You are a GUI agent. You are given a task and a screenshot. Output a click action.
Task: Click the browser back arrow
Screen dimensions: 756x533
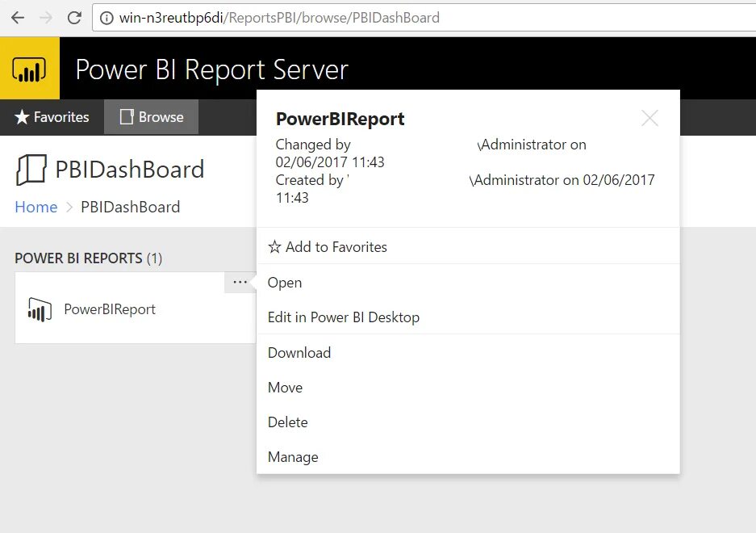[x=18, y=18]
